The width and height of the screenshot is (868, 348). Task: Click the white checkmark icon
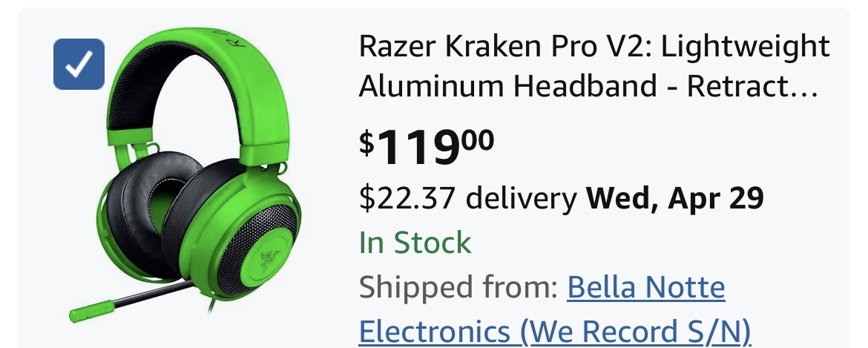pos(79,65)
